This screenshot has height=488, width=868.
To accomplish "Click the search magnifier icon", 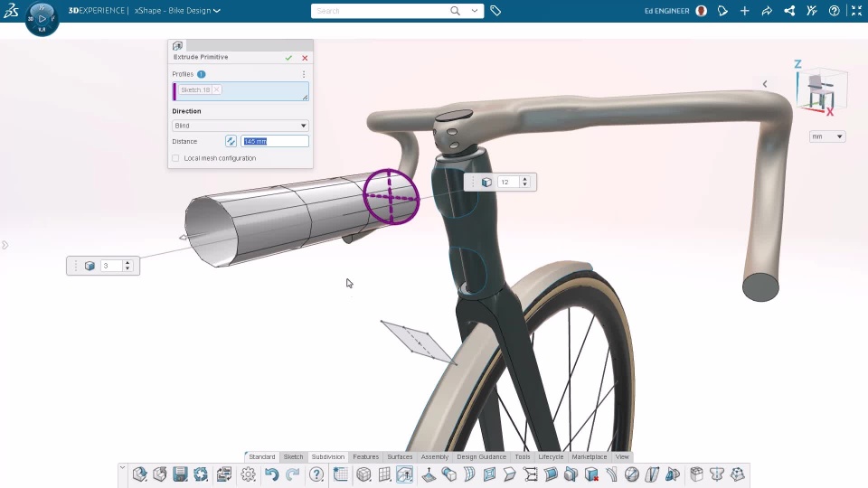I will [x=455, y=11].
